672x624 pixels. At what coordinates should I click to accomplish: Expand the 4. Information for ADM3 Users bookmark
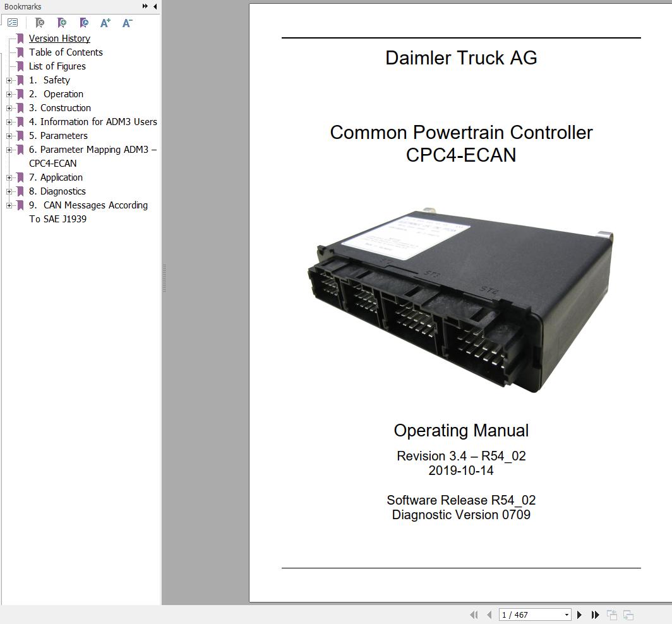9,122
